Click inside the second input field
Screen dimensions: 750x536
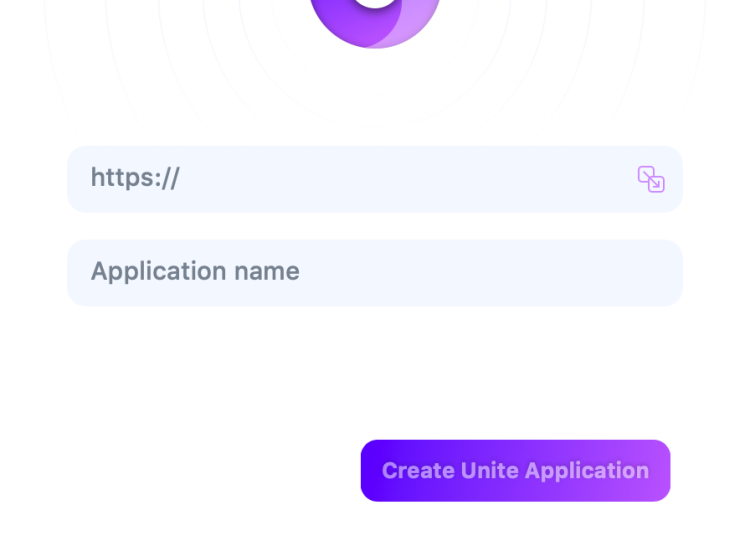click(x=375, y=272)
